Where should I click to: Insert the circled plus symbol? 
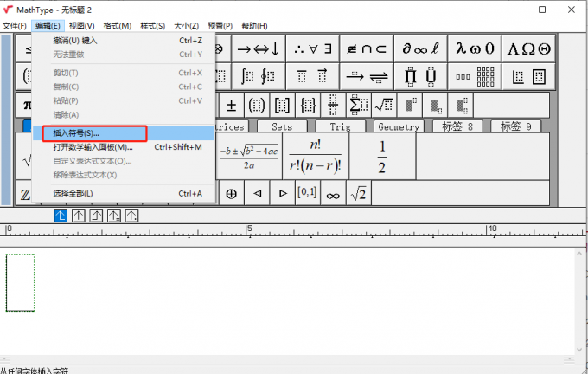231,193
